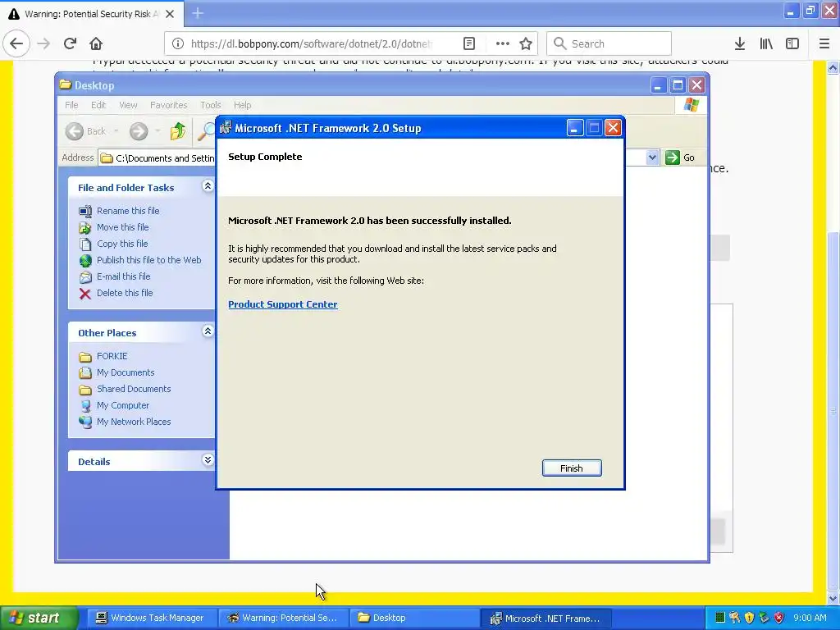Click Back button in Desktop explorer
Screen dimensions: 840x630
pos(85,131)
